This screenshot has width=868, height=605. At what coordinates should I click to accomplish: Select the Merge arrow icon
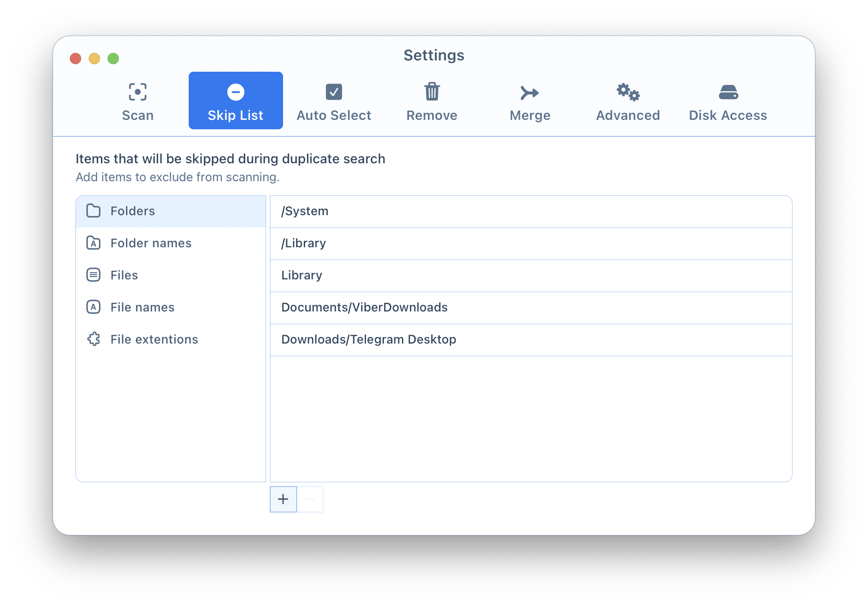[x=529, y=92]
